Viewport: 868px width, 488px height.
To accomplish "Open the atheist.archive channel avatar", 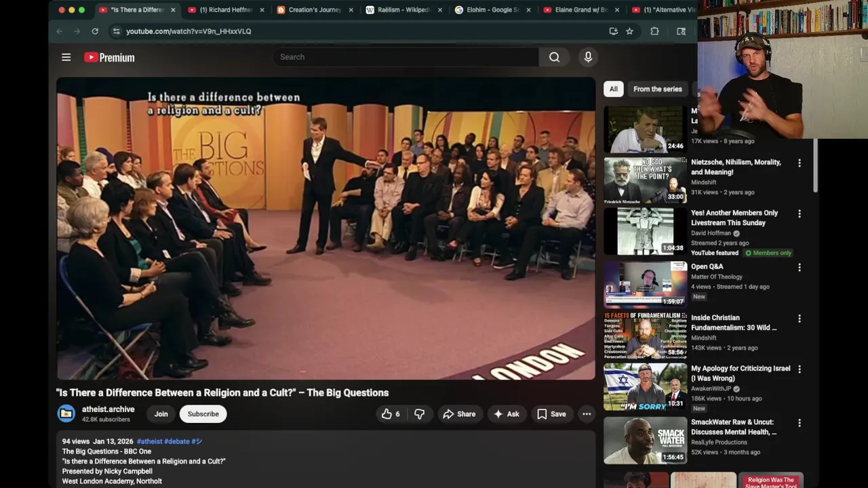I will (x=66, y=413).
